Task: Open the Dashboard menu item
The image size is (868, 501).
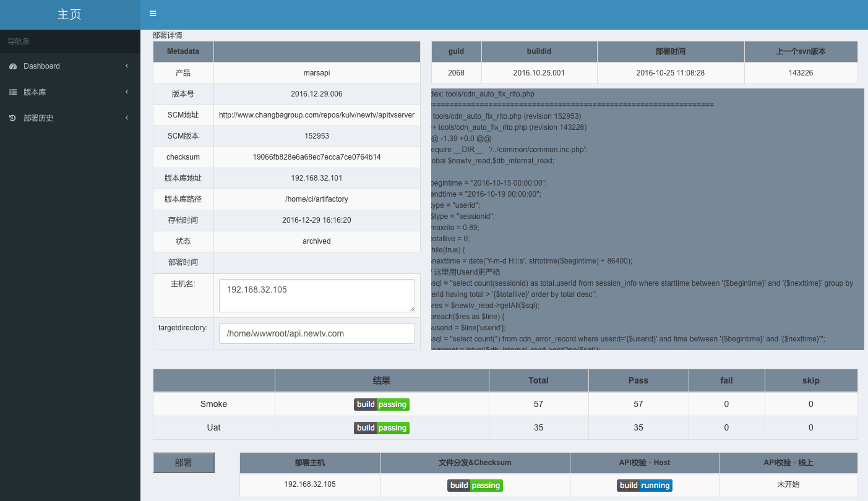Action: pyautogui.click(x=70, y=66)
